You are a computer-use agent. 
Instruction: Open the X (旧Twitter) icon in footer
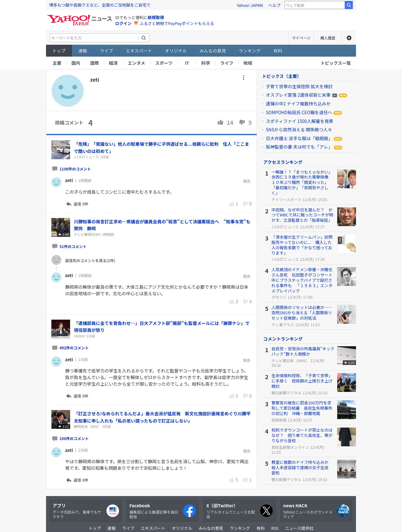point(266,511)
